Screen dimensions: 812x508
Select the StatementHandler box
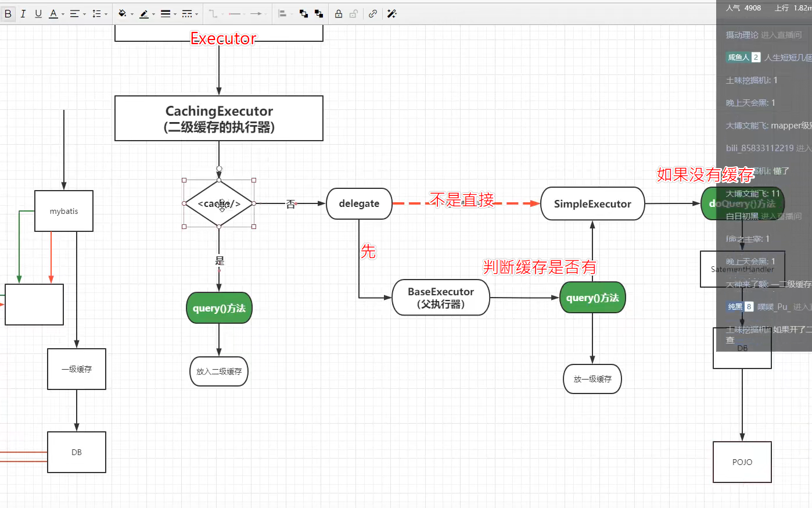[x=742, y=269]
